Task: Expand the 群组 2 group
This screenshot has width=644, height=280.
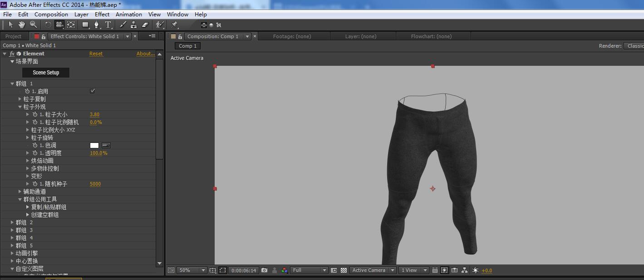Action: pyautogui.click(x=12, y=222)
